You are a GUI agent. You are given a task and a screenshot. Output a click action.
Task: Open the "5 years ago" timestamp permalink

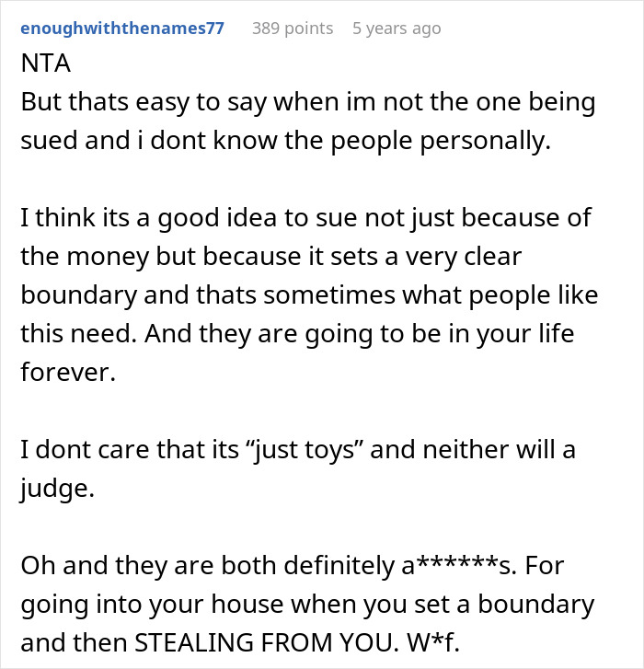click(x=397, y=29)
